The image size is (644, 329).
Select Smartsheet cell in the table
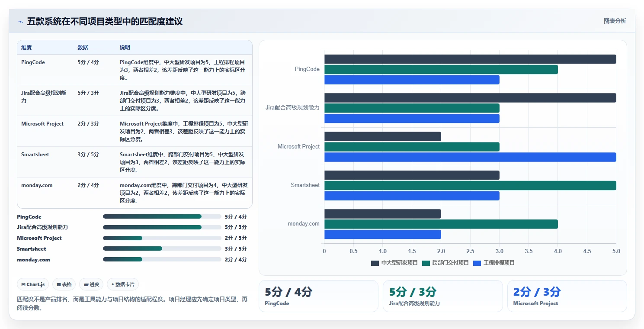[35, 155]
